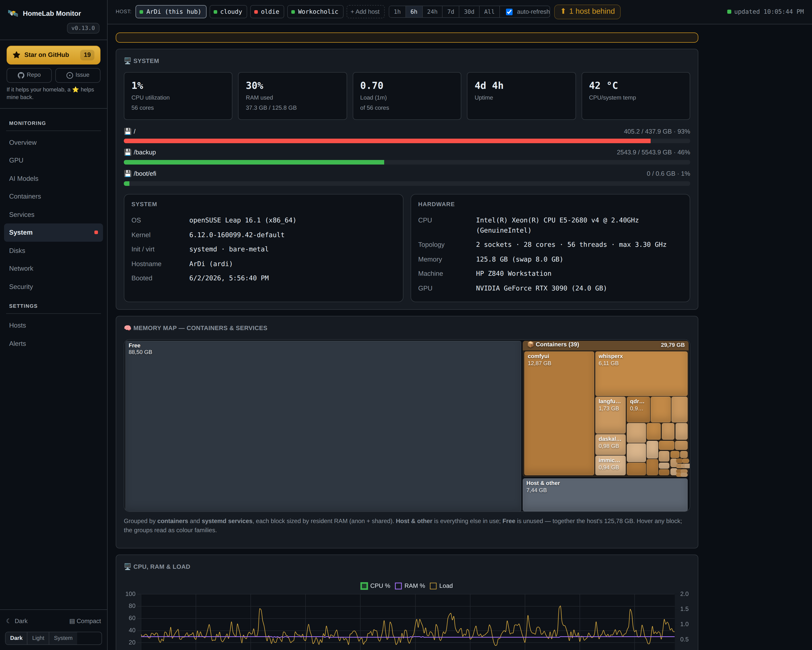Click the immic… 0,94 GB block

(610, 465)
